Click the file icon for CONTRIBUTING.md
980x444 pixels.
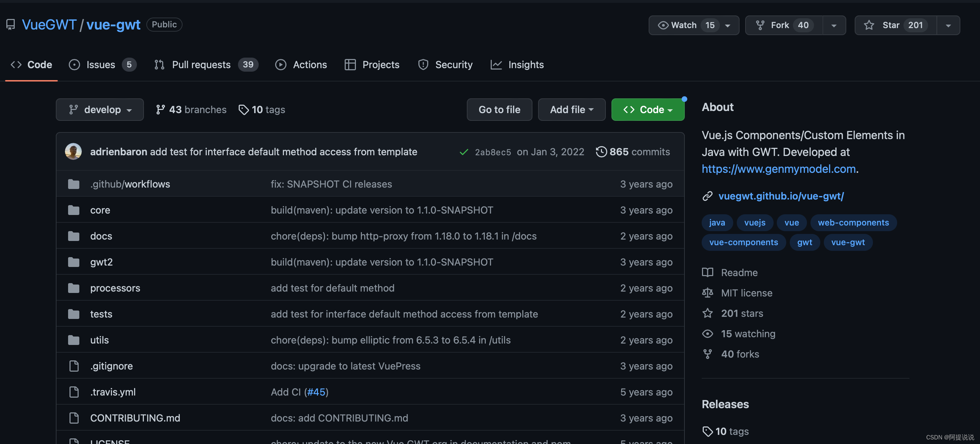coord(74,418)
